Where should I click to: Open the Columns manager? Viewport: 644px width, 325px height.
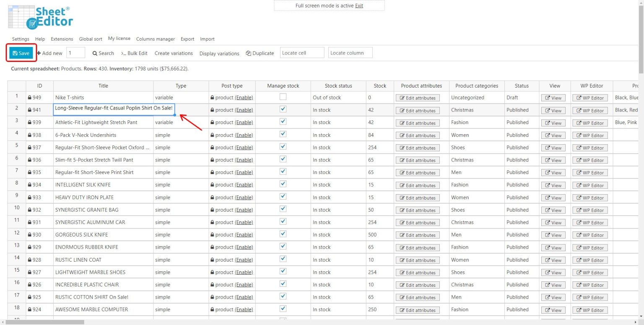point(156,39)
